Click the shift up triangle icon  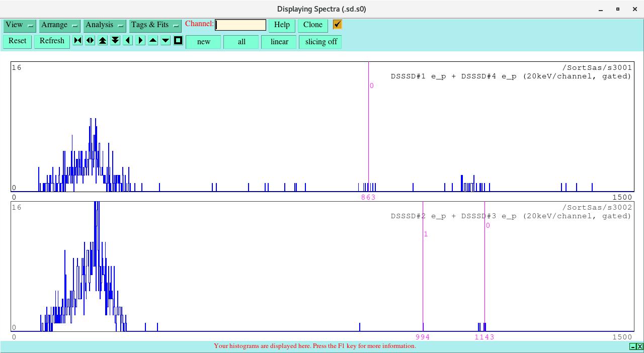[152, 40]
